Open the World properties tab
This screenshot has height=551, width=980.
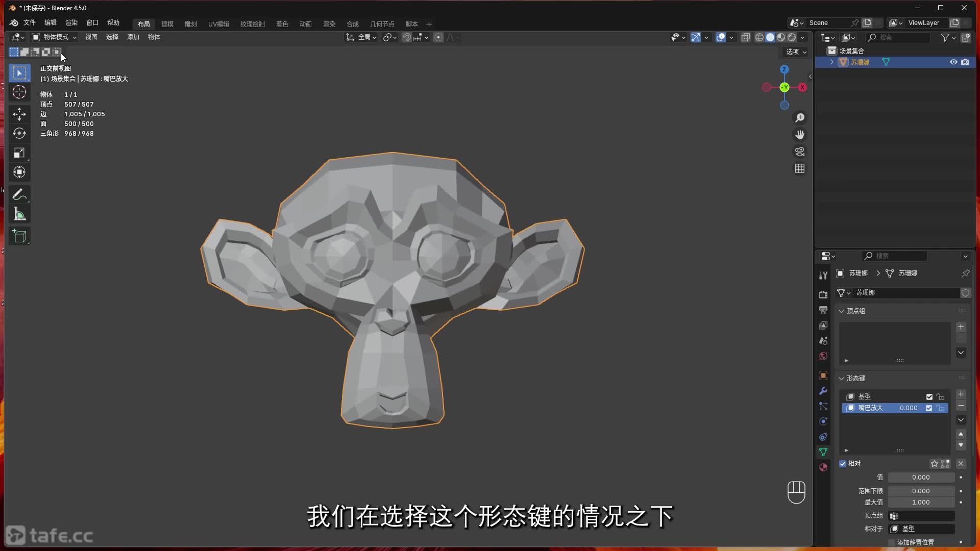point(823,356)
